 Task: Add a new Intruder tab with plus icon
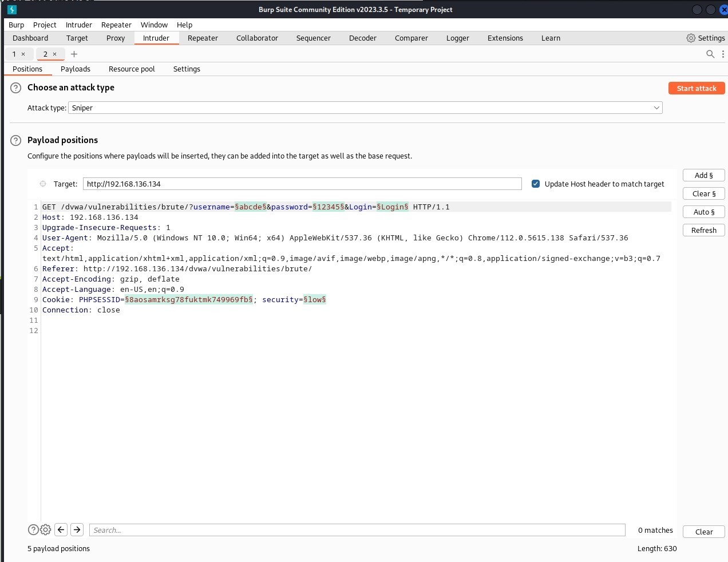click(74, 54)
